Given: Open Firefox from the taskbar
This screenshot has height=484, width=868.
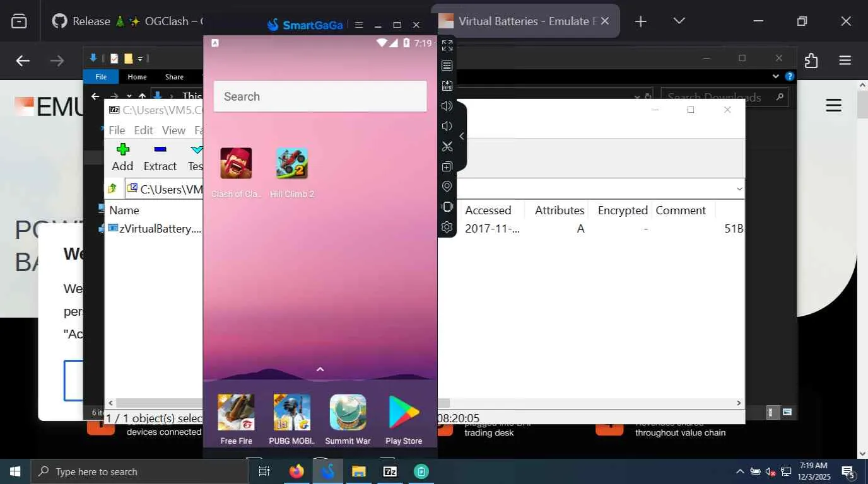Looking at the screenshot, I should pyautogui.click(x=296, y=471).
